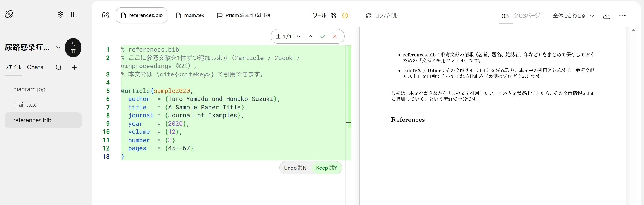The image size is (644, 205).
Task: Click the PDF scroll up arrow
Action: click(x=634, y=30)
